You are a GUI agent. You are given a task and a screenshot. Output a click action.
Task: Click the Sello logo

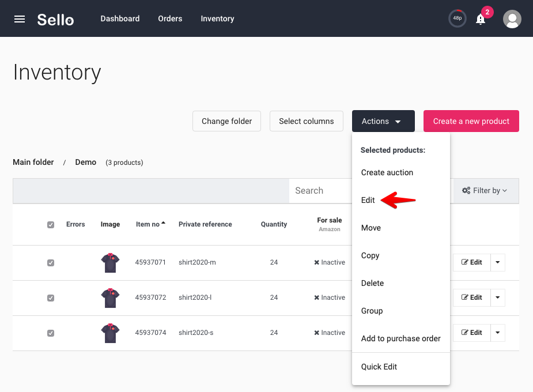click(x=55, y=20)
